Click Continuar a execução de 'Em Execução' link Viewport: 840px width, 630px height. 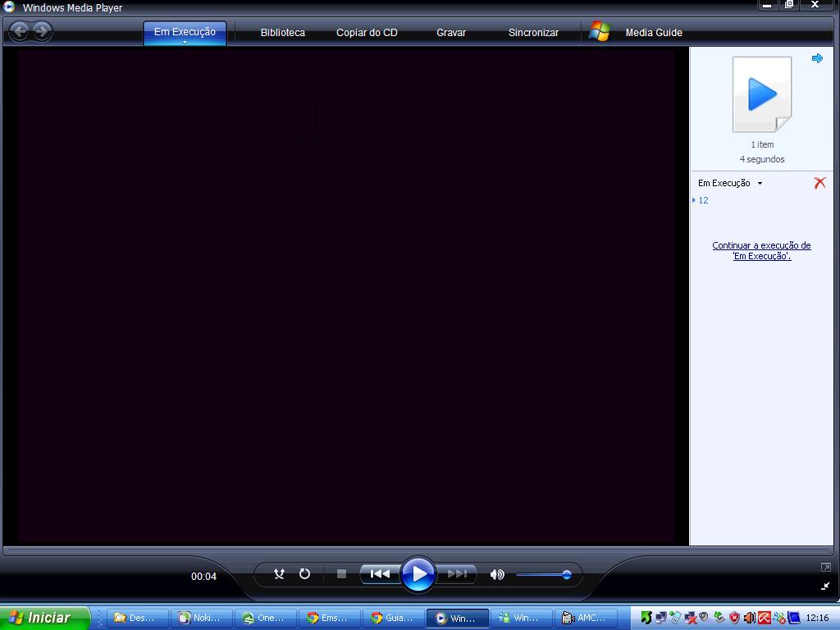click(x=761, y=251)
